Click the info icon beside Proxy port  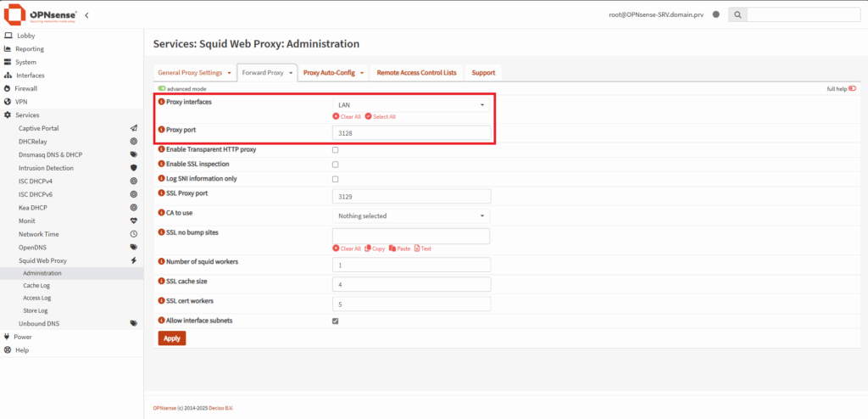pyautogui.click(x=162, y=130)
